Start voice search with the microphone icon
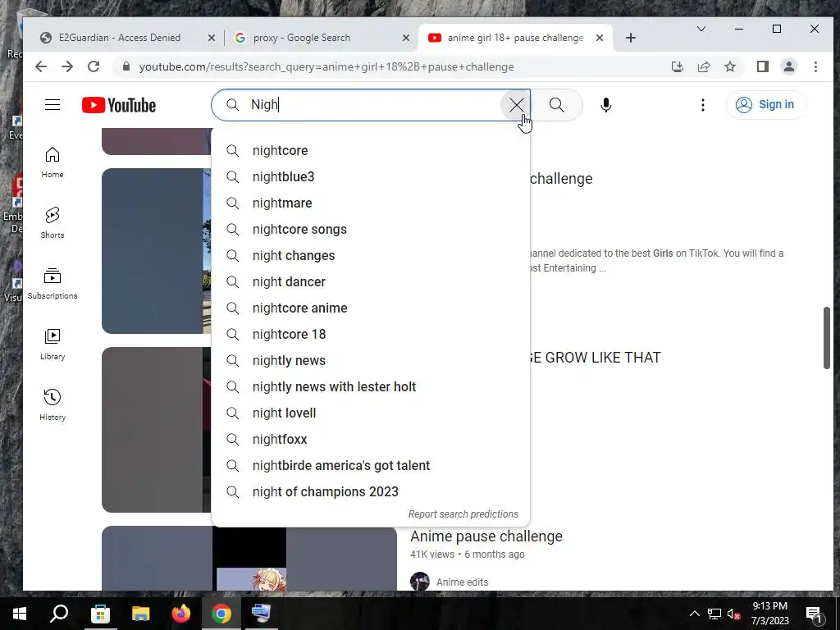The width and height of the screenshot is (840, 630). (x=606, y=105)
